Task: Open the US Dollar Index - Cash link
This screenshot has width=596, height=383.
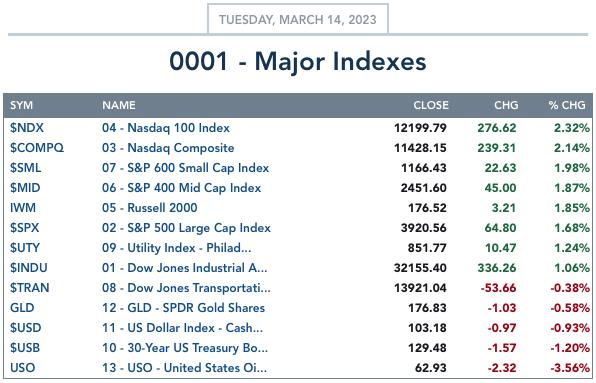Action: [182, 328]
